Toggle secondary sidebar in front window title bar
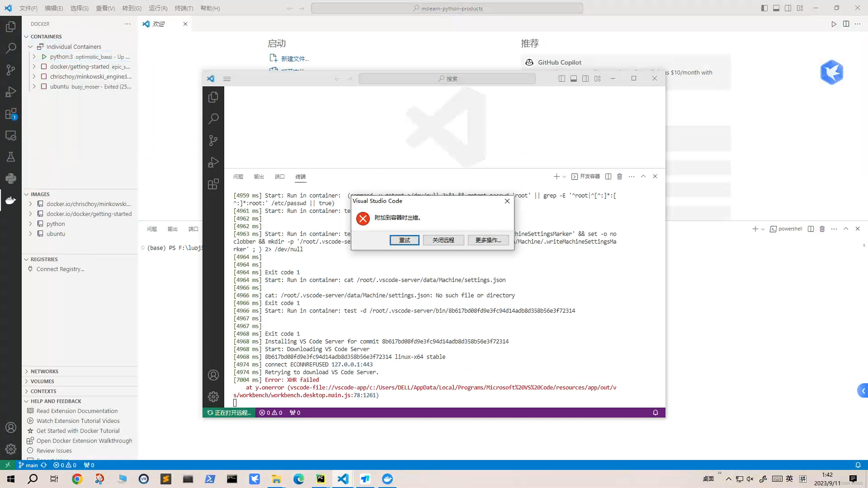 pyautogui.click(x=586, y=79)
